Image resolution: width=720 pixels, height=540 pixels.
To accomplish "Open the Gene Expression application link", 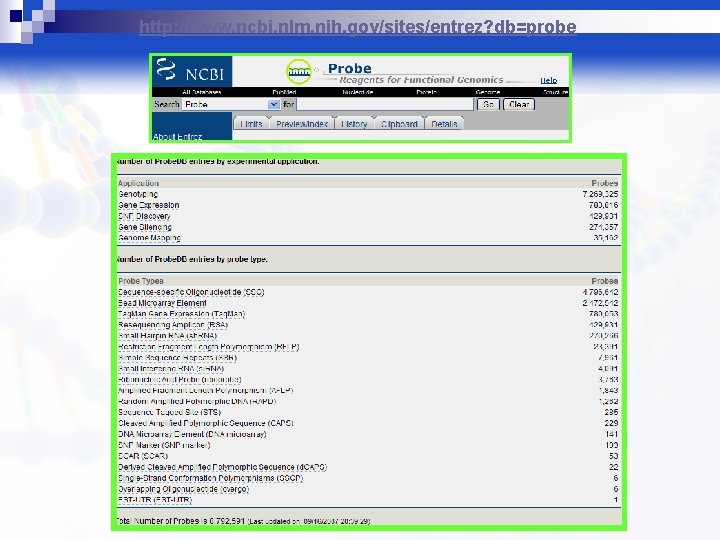I will [x=149, y=205].
